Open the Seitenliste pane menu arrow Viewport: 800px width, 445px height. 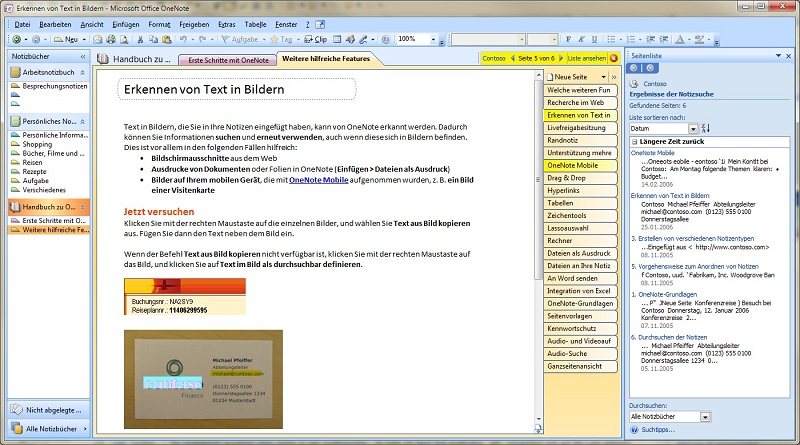[x=779, y=55]
